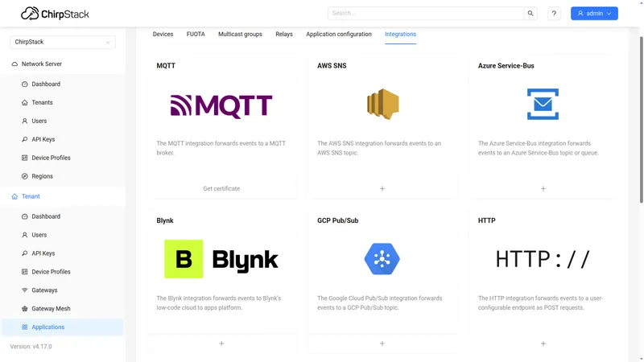
Task: Click the Network Server section header
Action: click(x=63, y=64)
